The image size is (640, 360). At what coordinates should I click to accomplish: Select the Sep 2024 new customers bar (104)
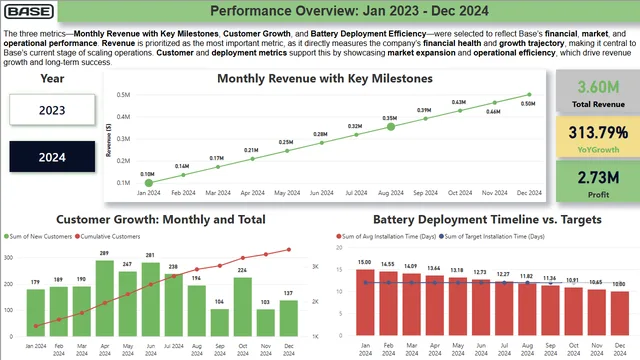pos(220,323)
